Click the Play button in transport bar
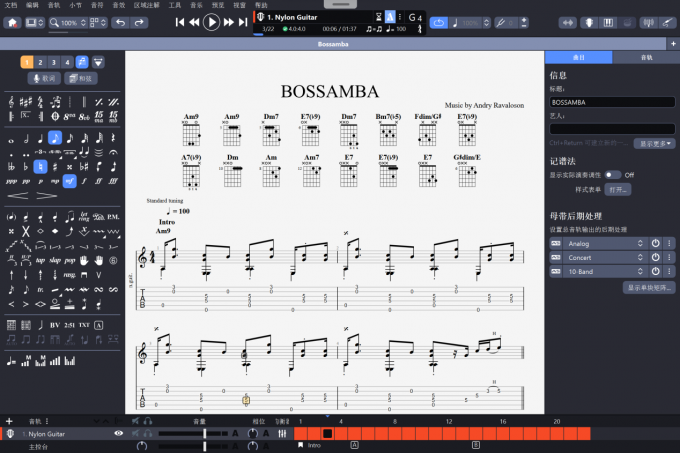 click(x=211, y=22)
